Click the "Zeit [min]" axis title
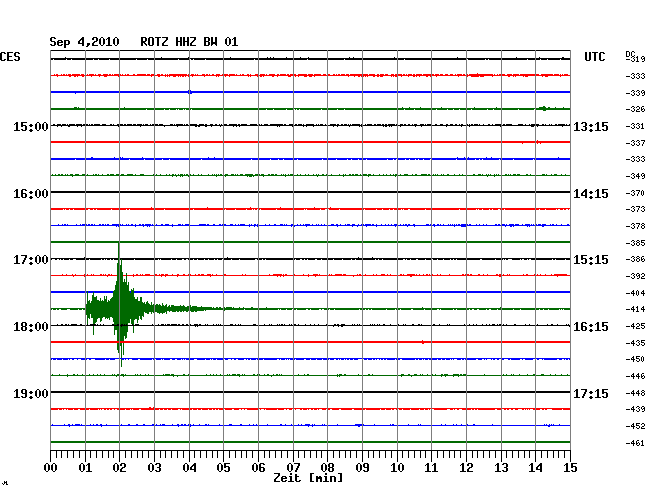Screen dimensions: 650x494 coord(308,478)
